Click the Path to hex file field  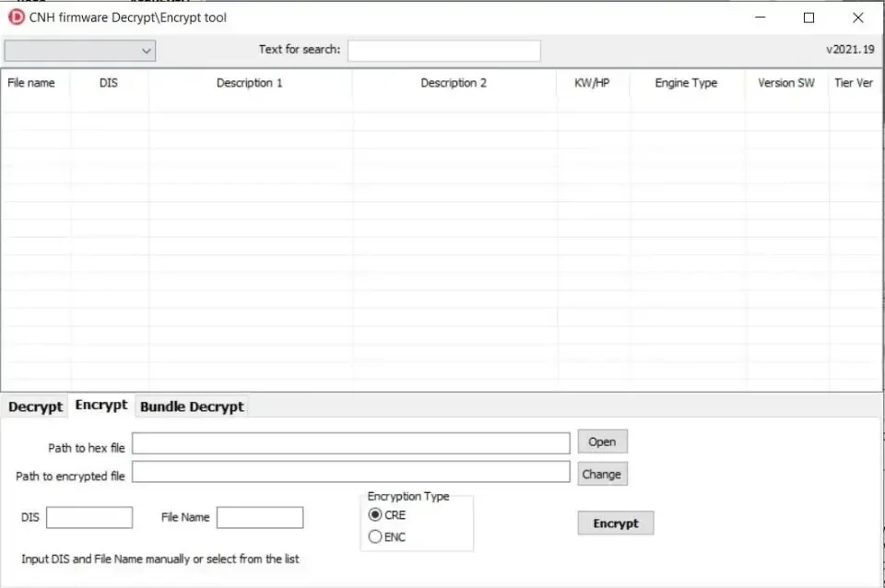(351, 443)
